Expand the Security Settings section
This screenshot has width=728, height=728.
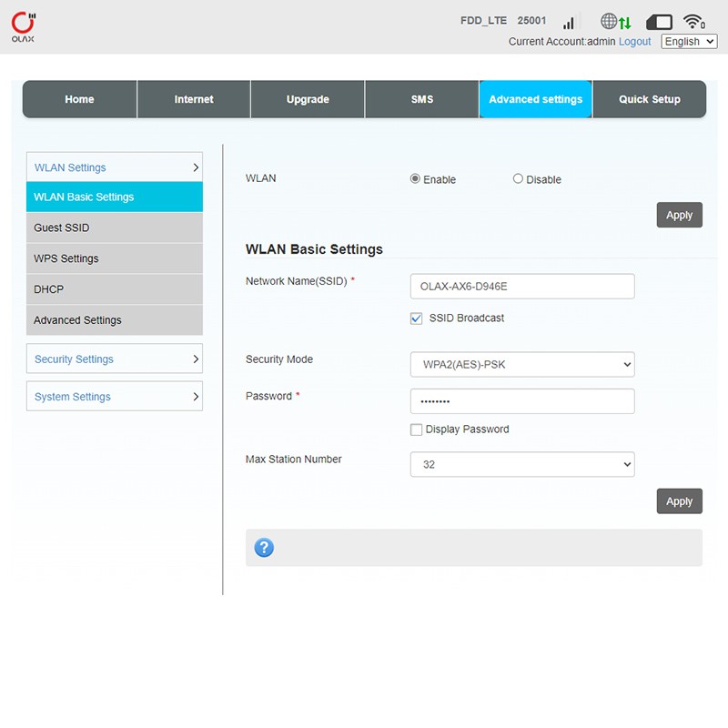(115, 359)
